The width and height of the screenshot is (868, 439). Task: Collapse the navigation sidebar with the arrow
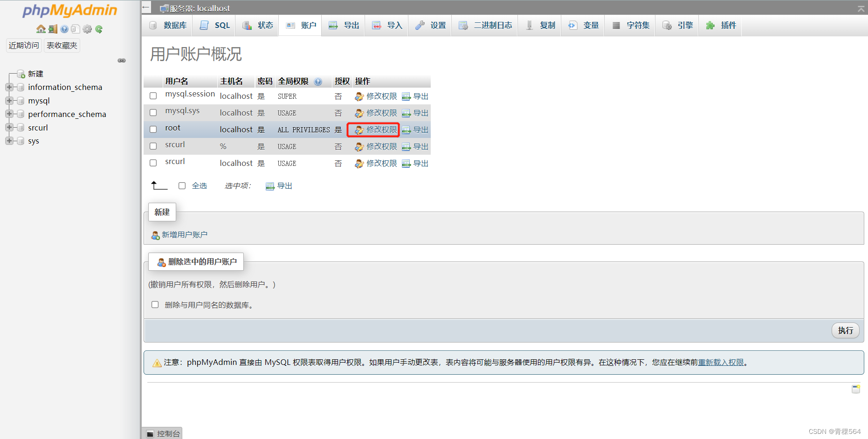(145, 7)
